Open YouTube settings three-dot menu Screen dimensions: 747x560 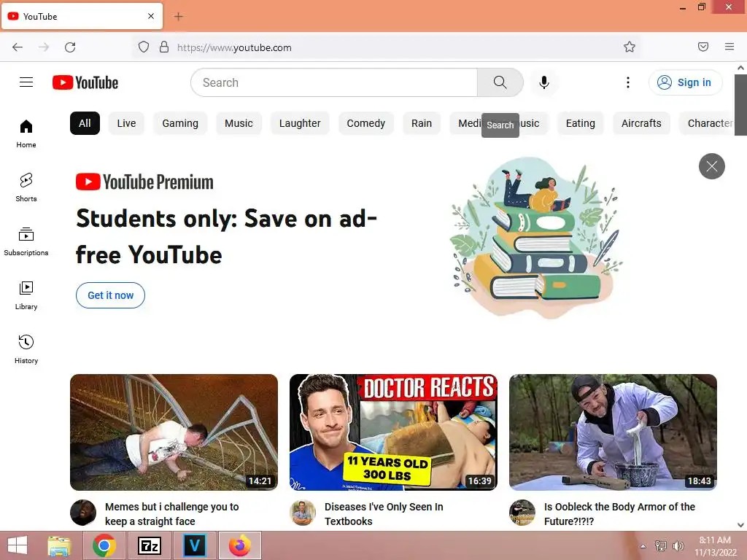(x=628, y=82)
